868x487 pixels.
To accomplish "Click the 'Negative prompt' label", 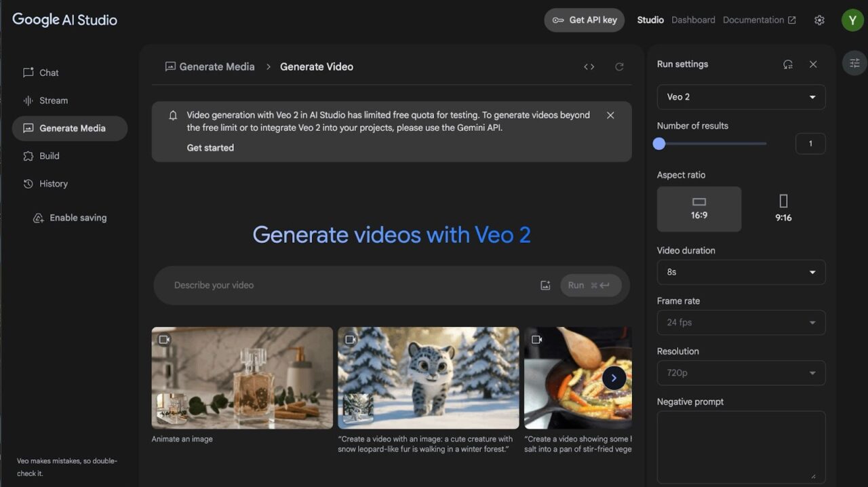I will point(690,402).
